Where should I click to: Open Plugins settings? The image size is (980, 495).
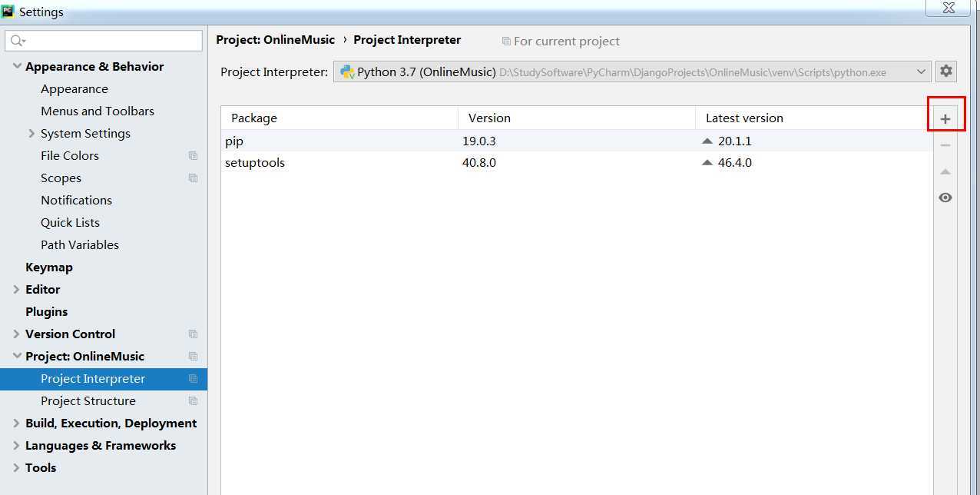point(46,311)
